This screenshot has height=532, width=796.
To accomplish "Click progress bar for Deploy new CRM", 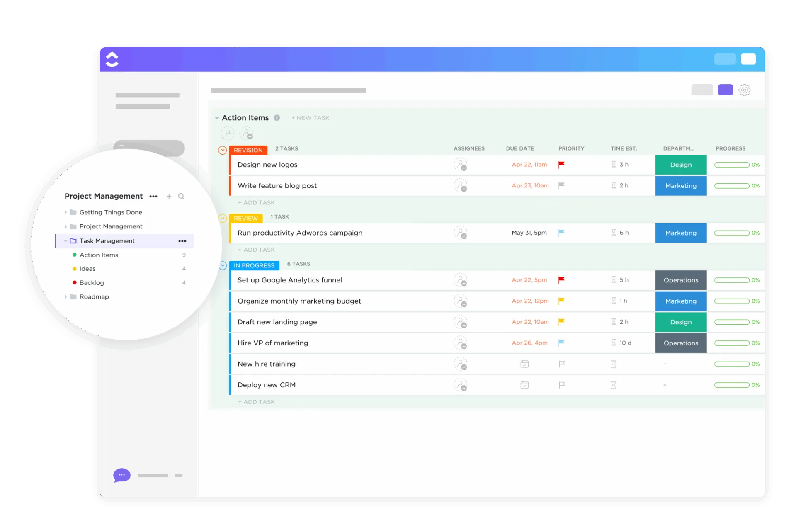I will point(732,385).
